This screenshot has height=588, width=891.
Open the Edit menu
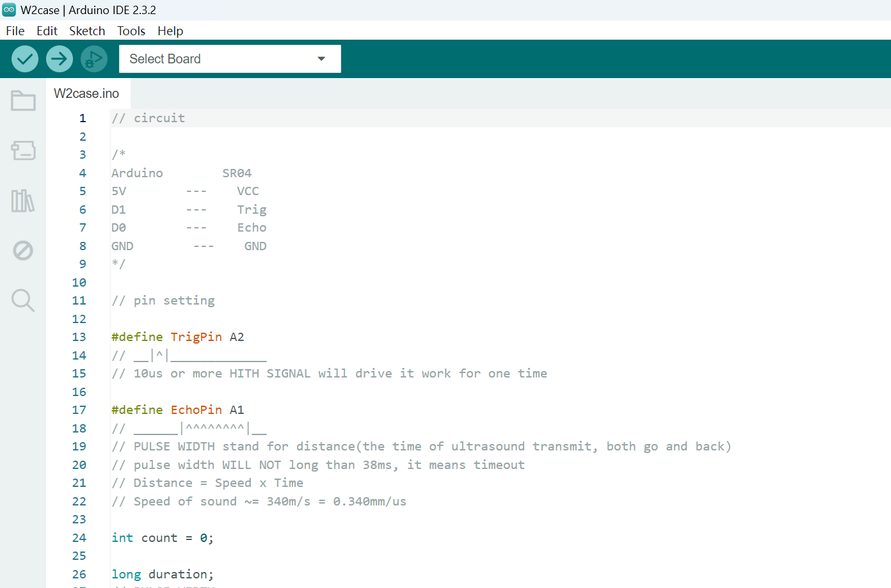47,31
